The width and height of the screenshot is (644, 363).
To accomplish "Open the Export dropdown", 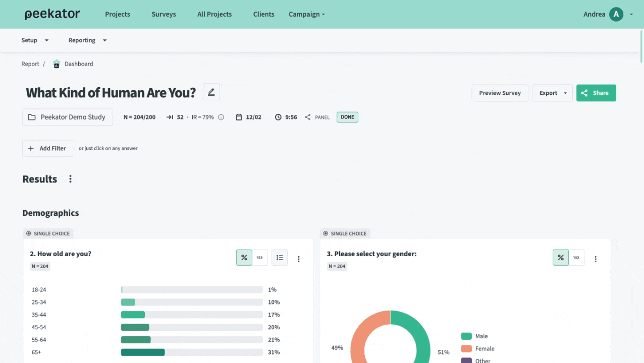I will coord(552,93).
